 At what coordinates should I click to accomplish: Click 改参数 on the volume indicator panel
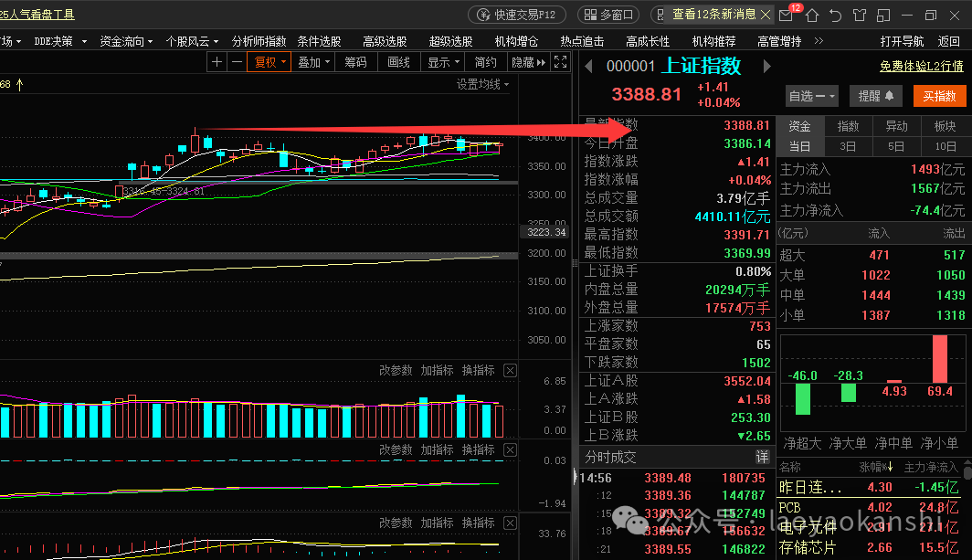pos(396,370)
